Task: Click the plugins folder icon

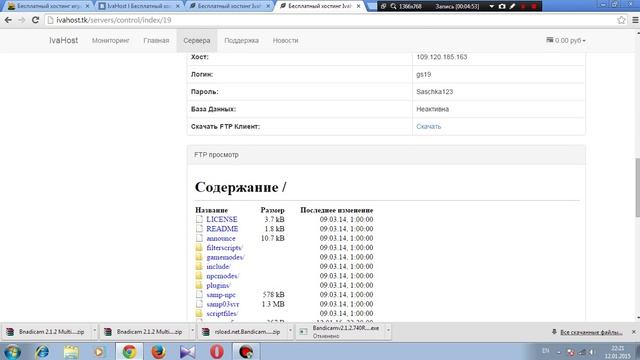Action: tap(199, 285)
